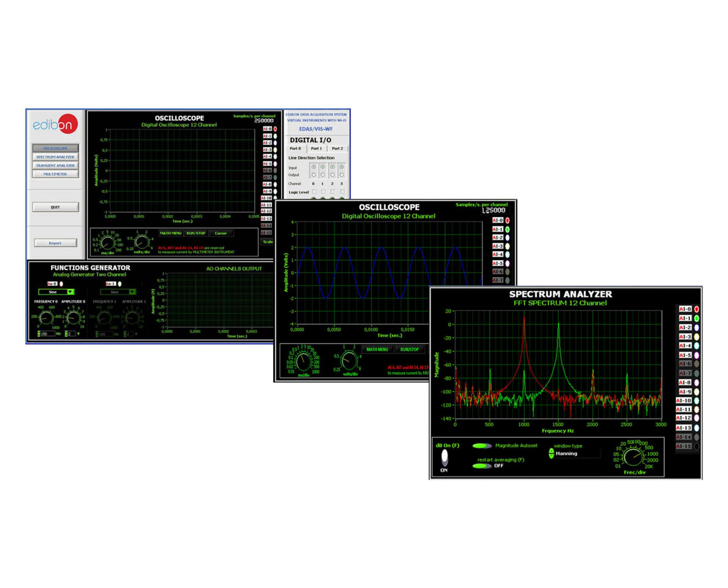Open the Spectrum Analyzer instrument from sidebar
This screenshot has height=588, width=728.
pos(55,157)
